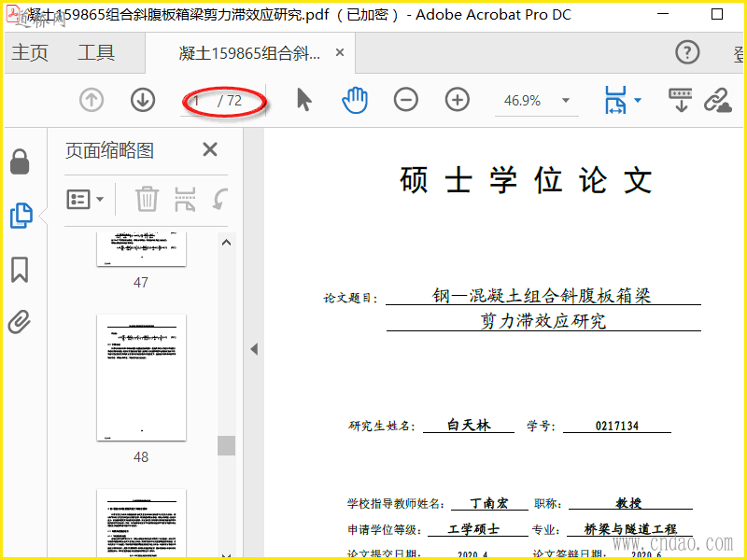Click the 页面缩略图 panel title
The width and height of the screenshot is (747, 560).
click(109, 150)
